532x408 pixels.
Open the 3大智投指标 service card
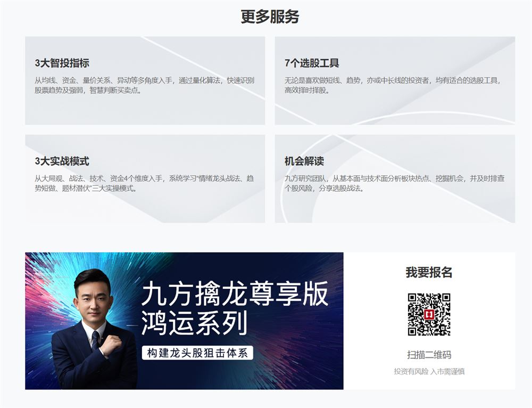coord(145,80)
